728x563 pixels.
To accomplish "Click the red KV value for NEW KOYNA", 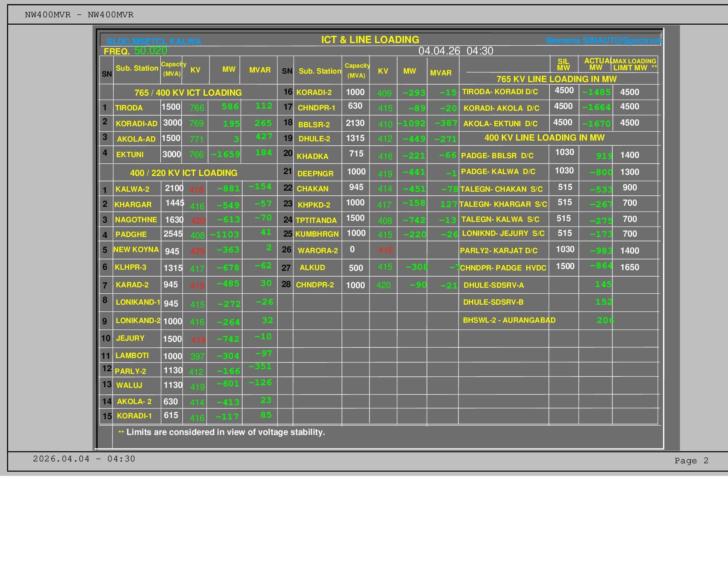I will (x=197, y=251).
